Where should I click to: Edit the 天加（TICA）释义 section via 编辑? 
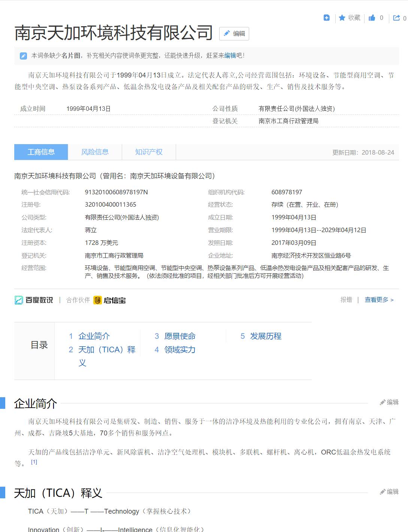click(389, 492)
